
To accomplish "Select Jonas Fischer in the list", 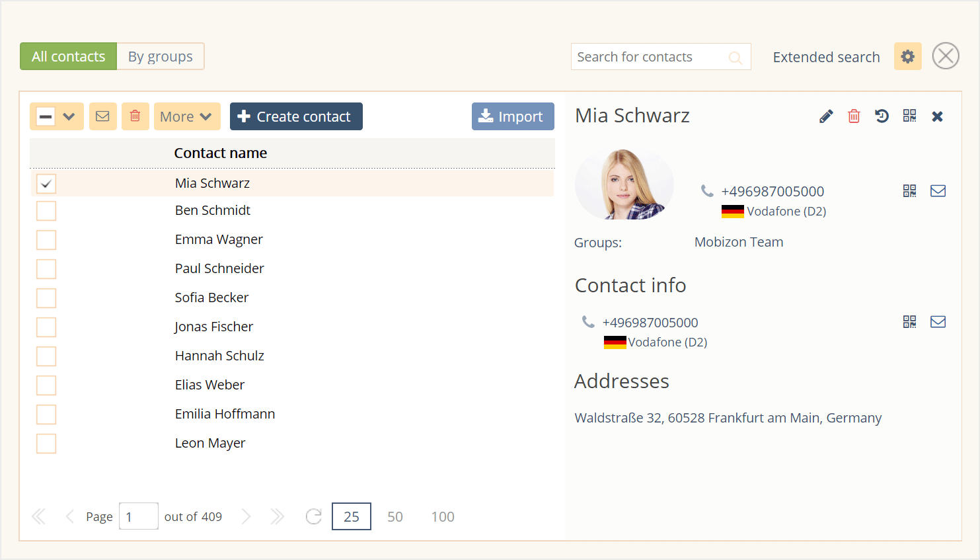I will tap(213, 327).
